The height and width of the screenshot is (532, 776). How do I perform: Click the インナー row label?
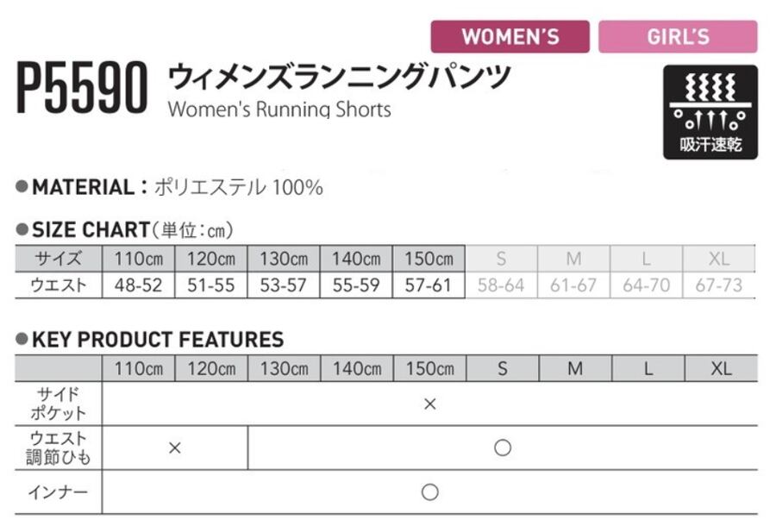click(58, 492)
